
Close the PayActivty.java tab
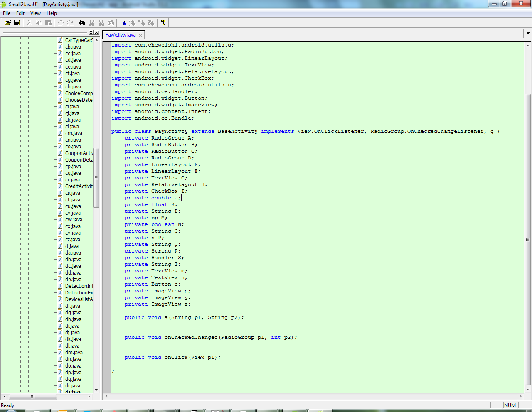pos(140,35)
